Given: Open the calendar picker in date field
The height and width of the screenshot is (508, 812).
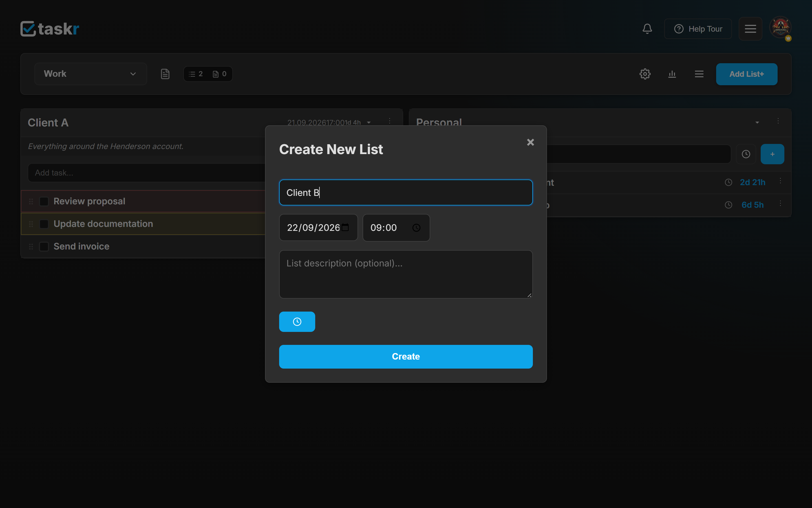Looking at the screenshot, I should (345, 227).
